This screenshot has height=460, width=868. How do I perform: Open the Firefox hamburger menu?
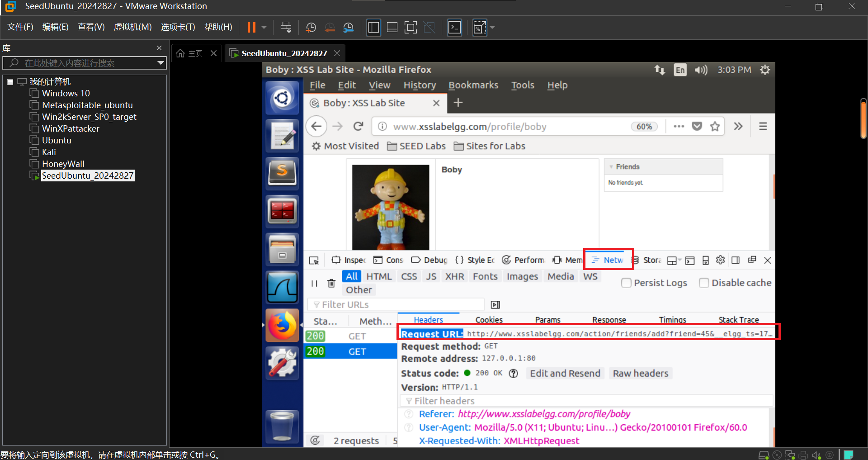coord(763,126)
